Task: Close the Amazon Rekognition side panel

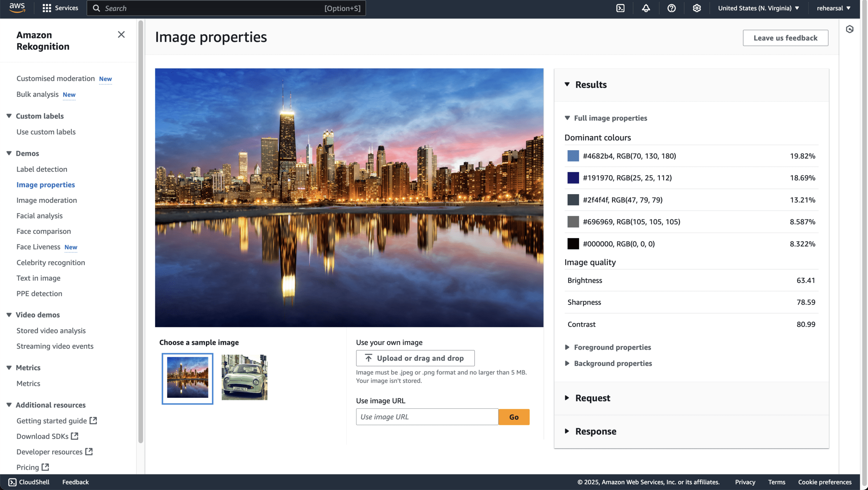Action: pos(121,34)
